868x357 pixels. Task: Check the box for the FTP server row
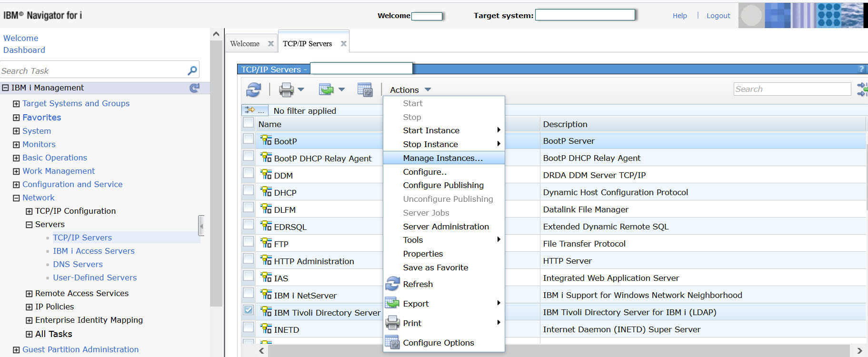[248, 241]
